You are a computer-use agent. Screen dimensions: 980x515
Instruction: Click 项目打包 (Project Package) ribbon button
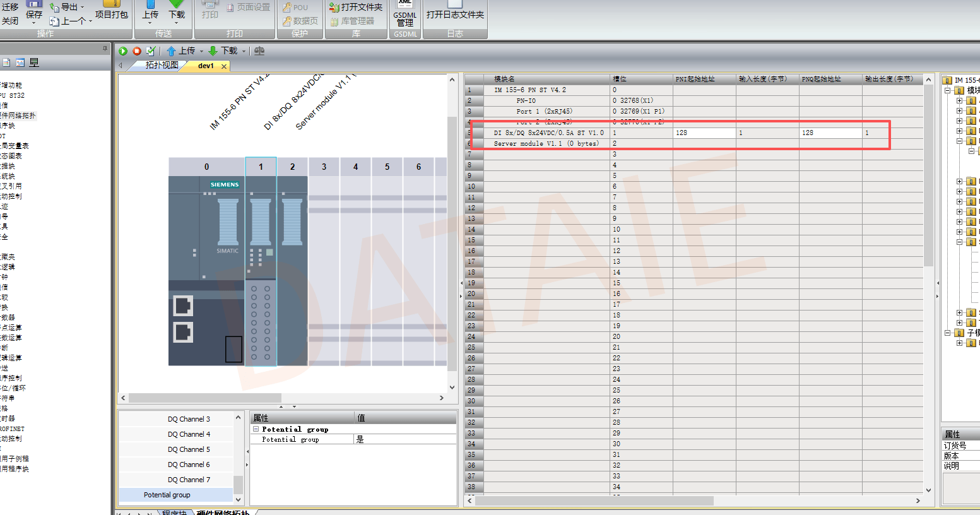tap(112, 9)
